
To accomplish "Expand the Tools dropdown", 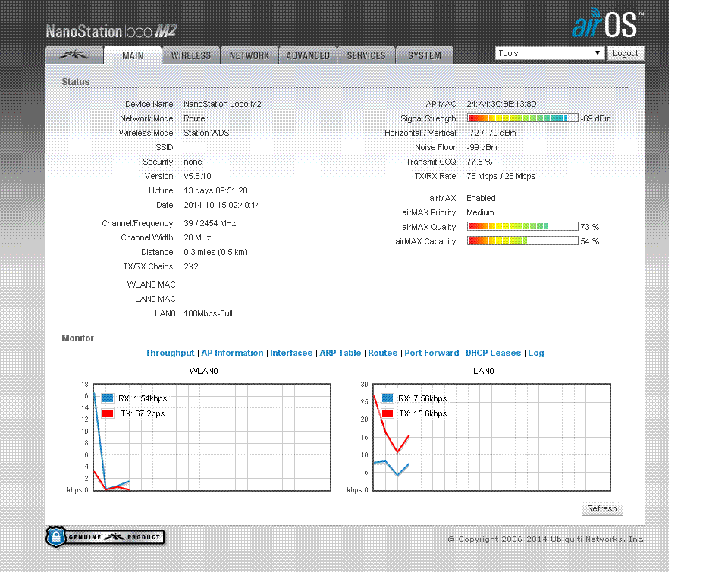I will 550,53.
